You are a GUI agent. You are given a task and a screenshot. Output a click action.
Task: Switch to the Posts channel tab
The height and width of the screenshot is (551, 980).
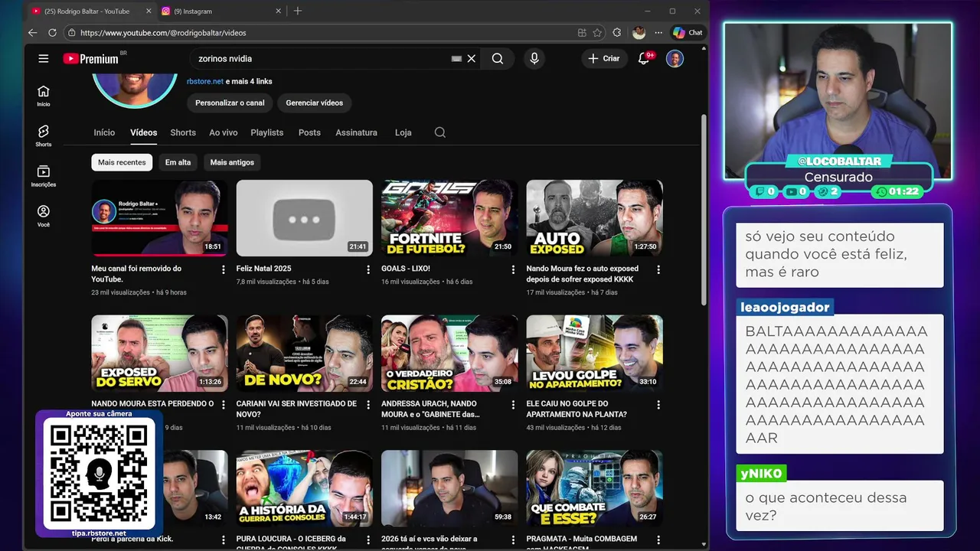309,132
